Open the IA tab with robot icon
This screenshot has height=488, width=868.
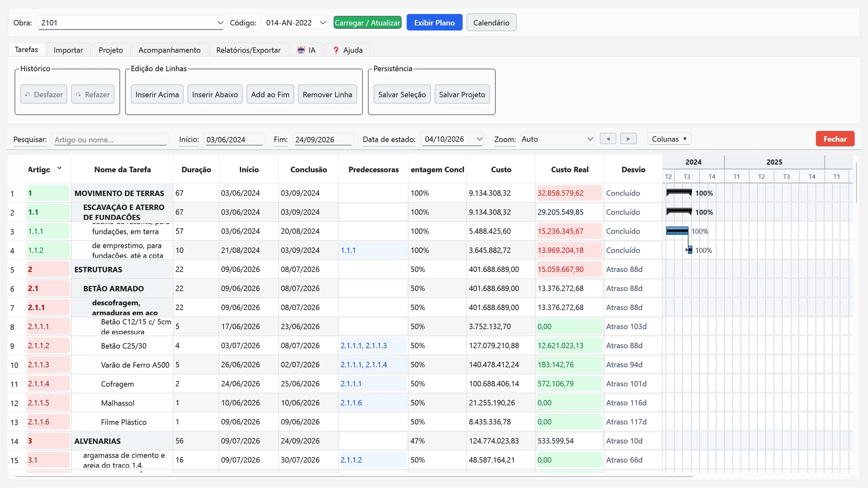pos(306,50)
